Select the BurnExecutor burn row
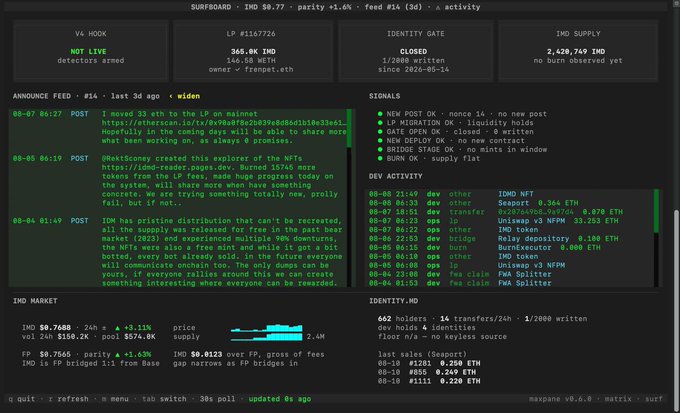This screenshot has height=413, width=680. pos(510,247)
